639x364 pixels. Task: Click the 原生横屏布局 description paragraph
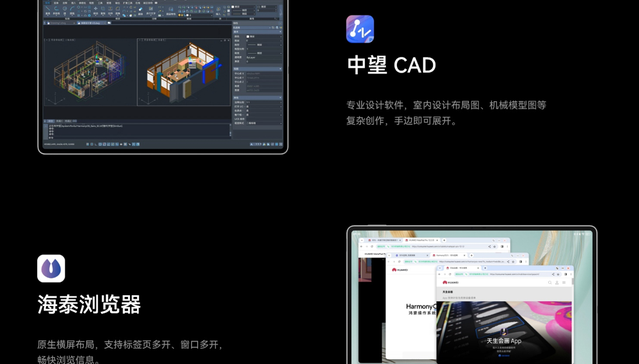click(131, 352)
